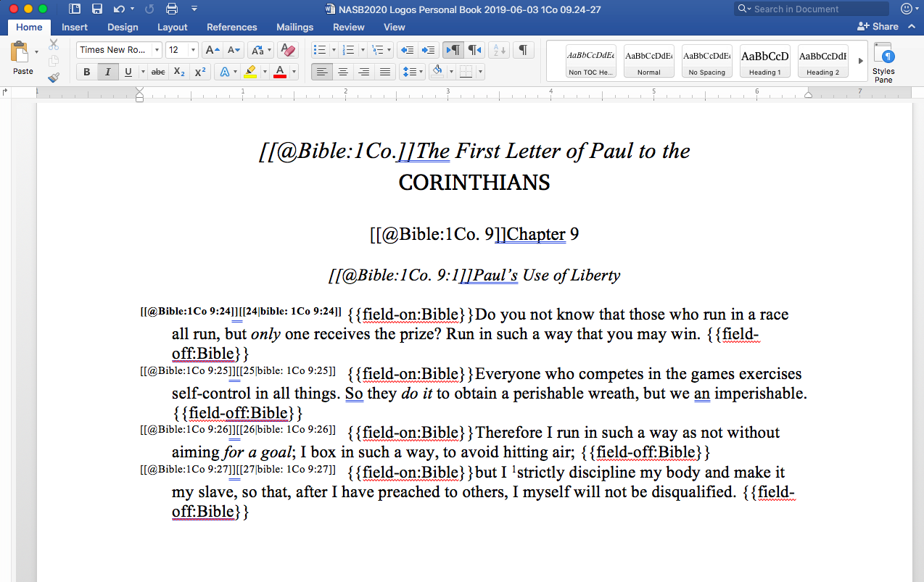Screen dimensions: 924x582
Task: Click the Sort A-Z icon
Action: (x=499, y=50)
